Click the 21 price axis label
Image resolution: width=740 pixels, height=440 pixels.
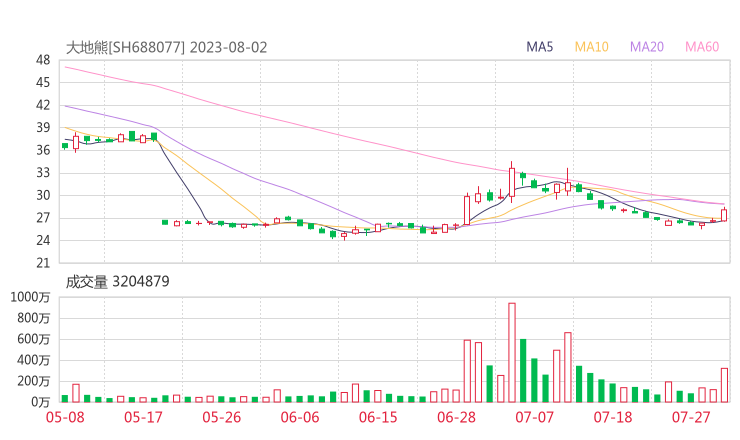43,263
